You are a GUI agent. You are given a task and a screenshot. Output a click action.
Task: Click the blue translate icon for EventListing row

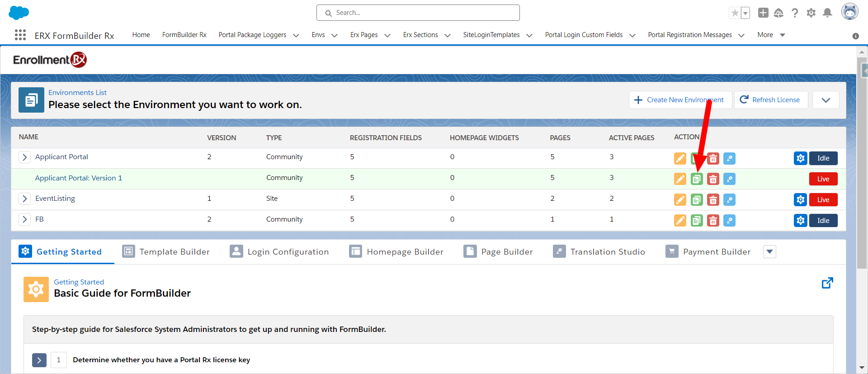729,200
